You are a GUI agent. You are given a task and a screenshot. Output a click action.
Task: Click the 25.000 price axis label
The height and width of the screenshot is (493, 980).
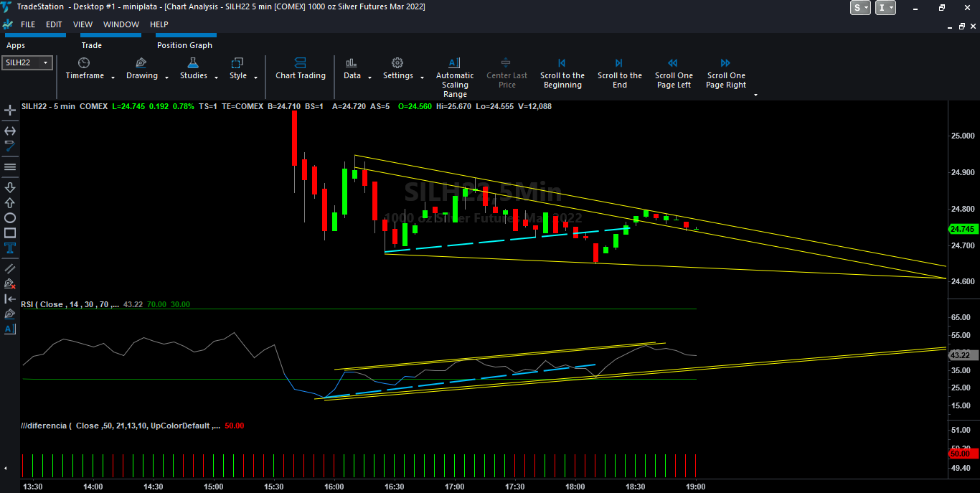(963, 136)
